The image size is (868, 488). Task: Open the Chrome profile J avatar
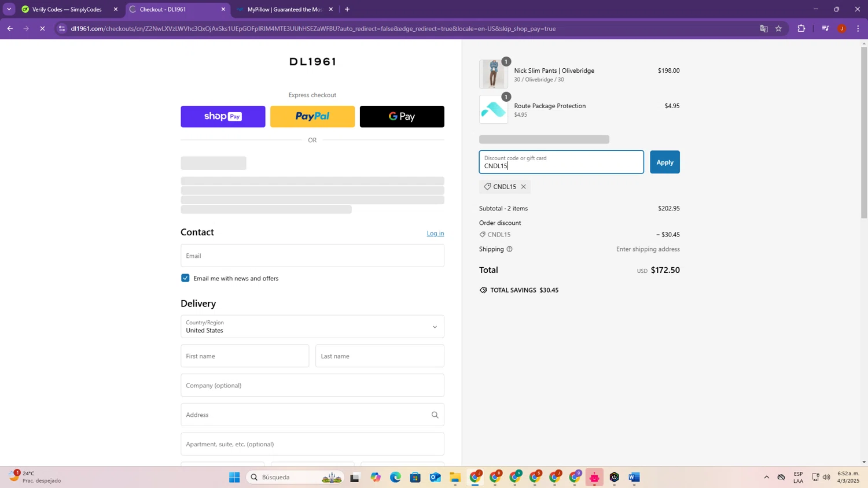pos(842,28)
